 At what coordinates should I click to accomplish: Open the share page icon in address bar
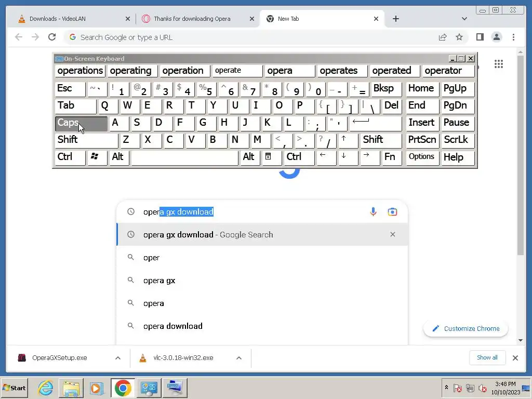(x=443, y=37)
